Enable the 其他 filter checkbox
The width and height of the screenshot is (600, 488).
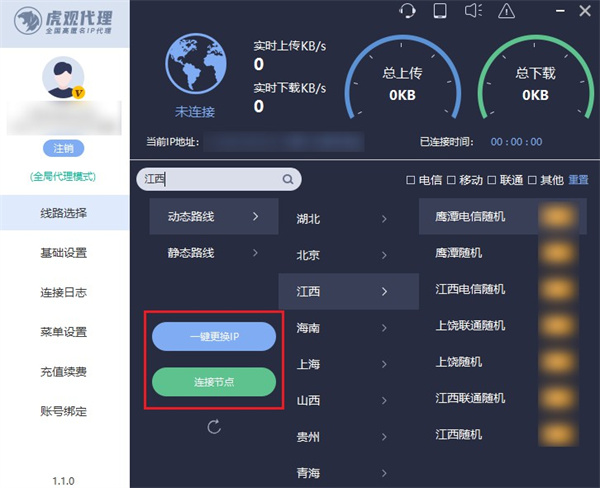pyautogui.click(x=532, y=180)
